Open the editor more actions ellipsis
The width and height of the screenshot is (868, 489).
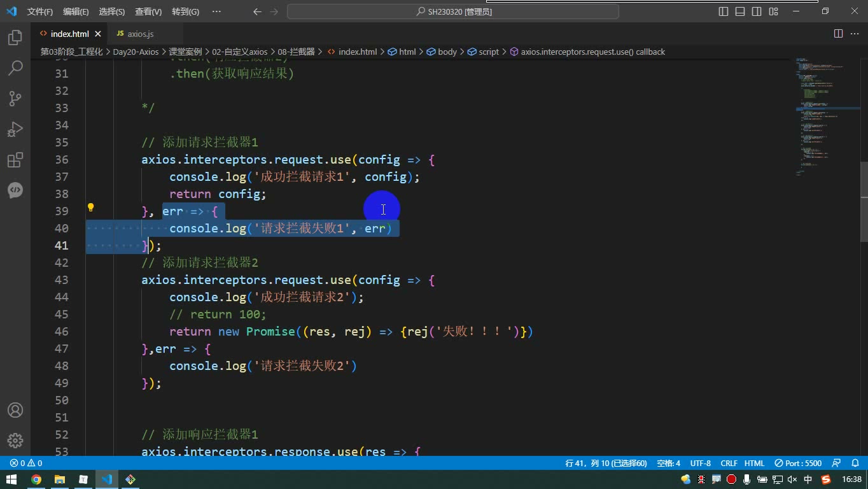(x=855, y=34)
